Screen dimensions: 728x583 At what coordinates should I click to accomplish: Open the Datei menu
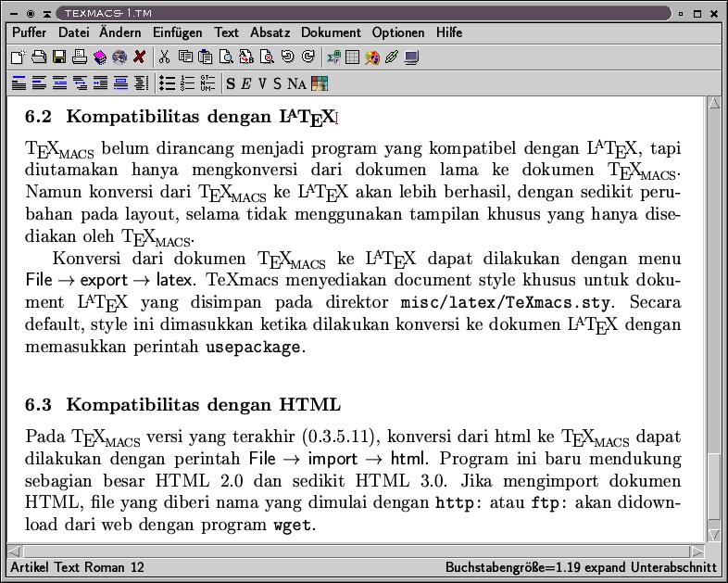tap(74, 32)
